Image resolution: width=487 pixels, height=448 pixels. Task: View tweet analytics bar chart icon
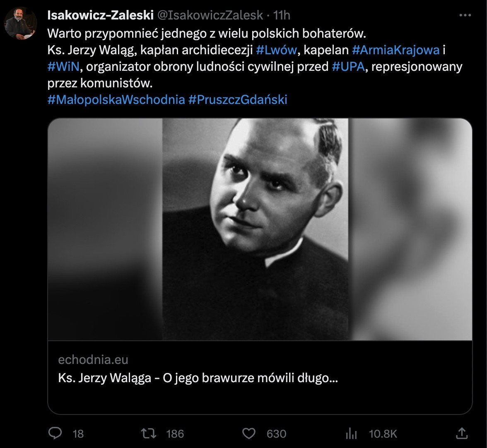click(351, 433)
